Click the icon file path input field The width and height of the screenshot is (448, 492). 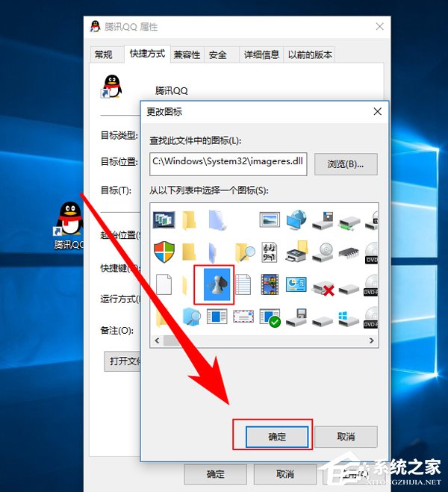(228, 164)
